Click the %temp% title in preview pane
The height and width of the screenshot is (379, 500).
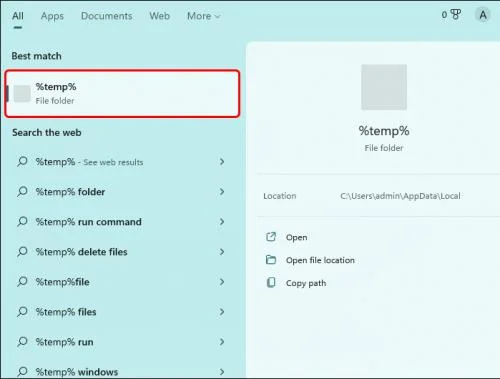tap(384, 131)
